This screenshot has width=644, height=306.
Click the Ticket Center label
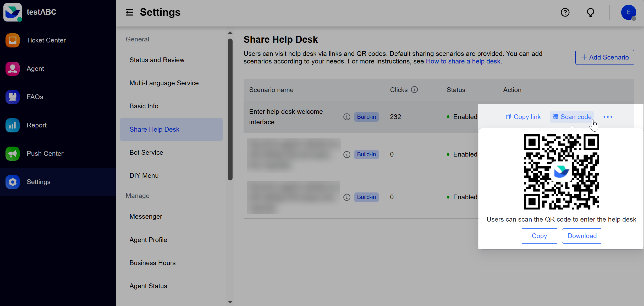46,40
